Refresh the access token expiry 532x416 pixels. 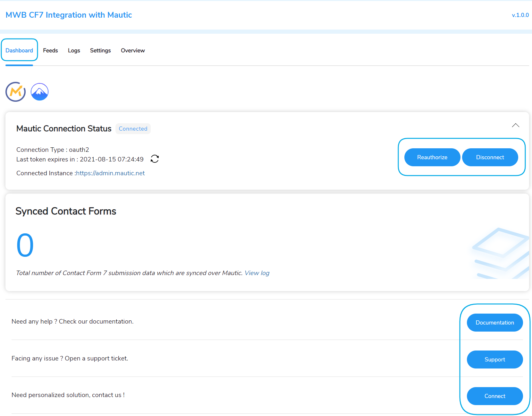155,159
